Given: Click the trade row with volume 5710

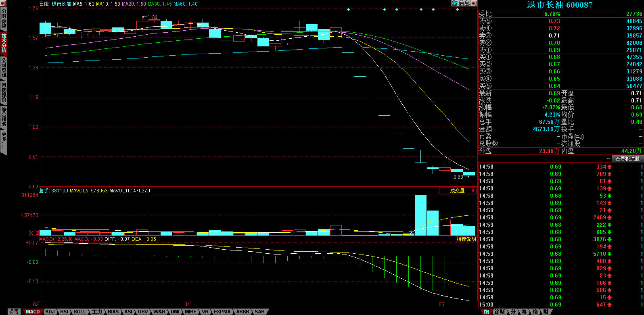Looking at the screenshot, I should 561,254.
